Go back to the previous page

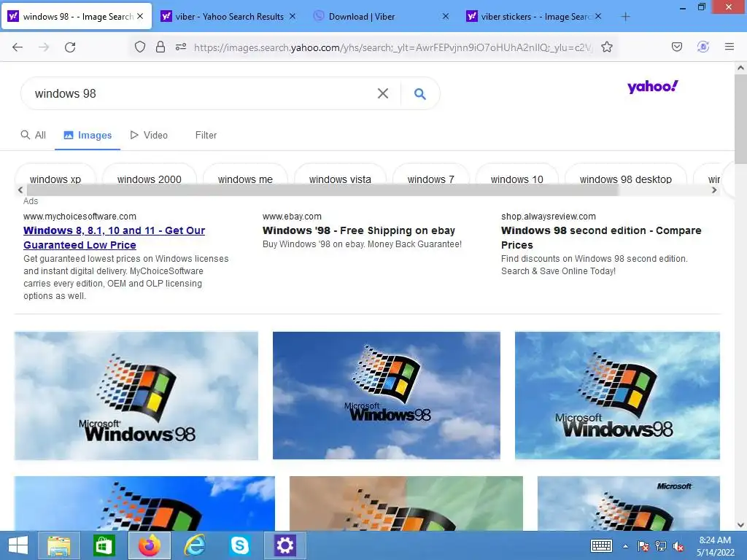click(18, 47)
